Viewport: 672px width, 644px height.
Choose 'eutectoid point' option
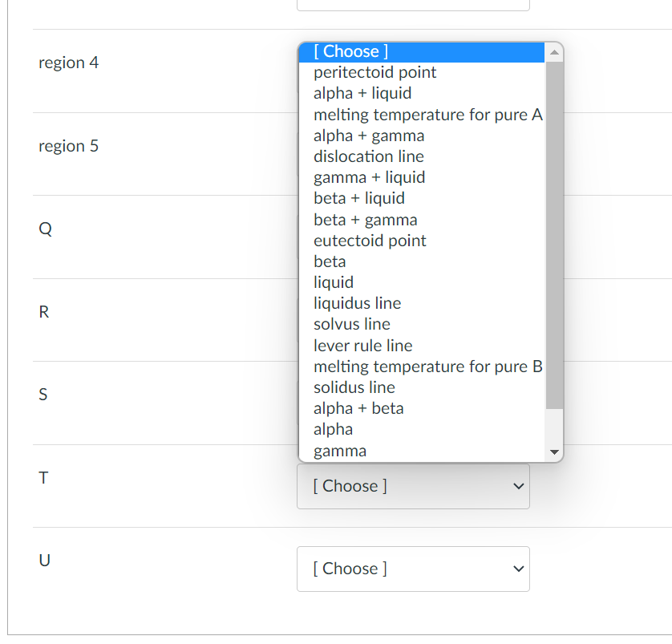[370, 241]
